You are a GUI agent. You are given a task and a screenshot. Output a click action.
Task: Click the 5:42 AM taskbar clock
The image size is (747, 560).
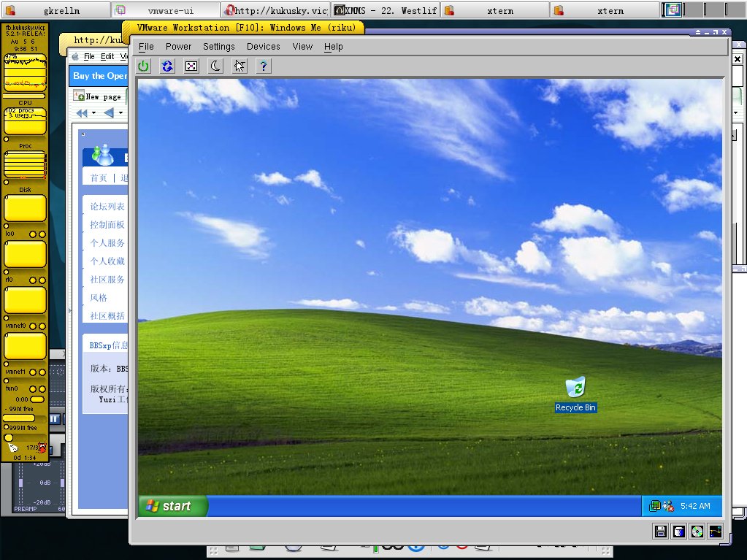pos(695,506)
